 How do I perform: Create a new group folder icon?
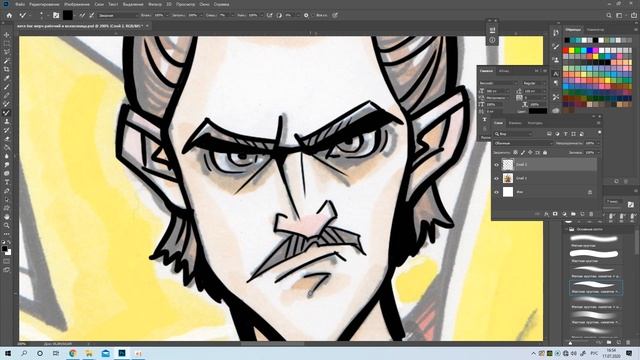click(573, 214)
